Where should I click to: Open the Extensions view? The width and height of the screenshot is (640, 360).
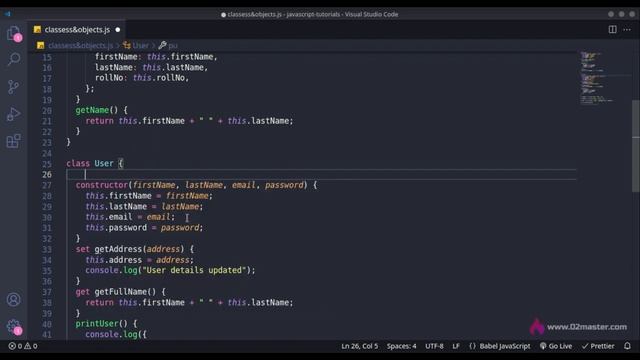click(13, 141)
